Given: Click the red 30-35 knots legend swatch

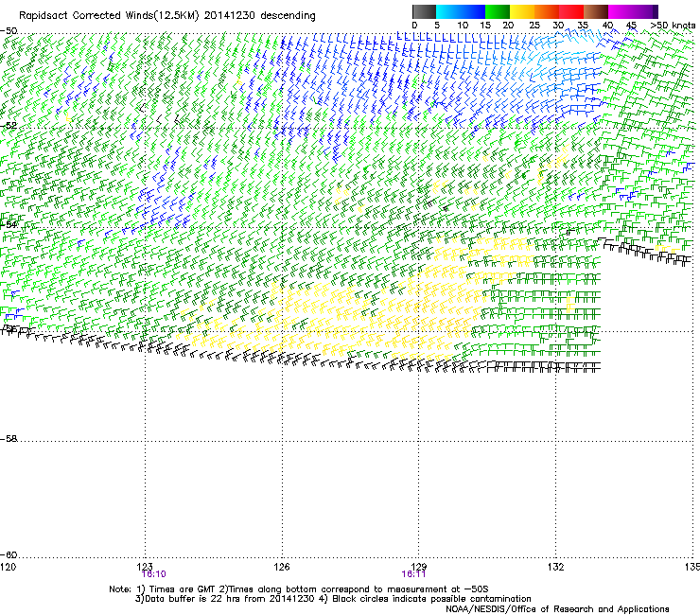Looking at the screenshot, I should pos(571,11).
